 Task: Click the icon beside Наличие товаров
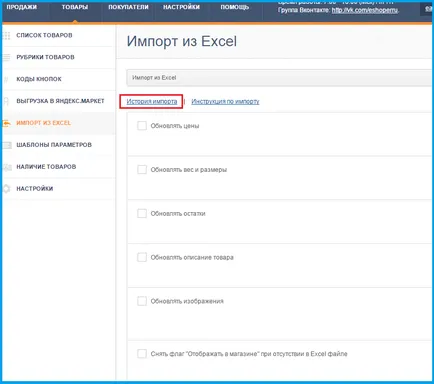(x=7, y=167)
